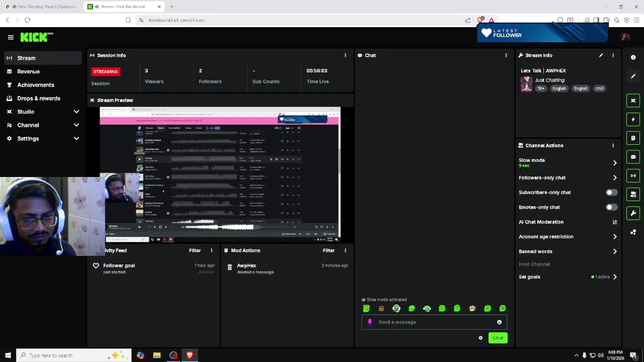This screenshot has width=644, height=362.
Task: Click trash icon on AwpHex mod action
Action: (x=229, y=267)
